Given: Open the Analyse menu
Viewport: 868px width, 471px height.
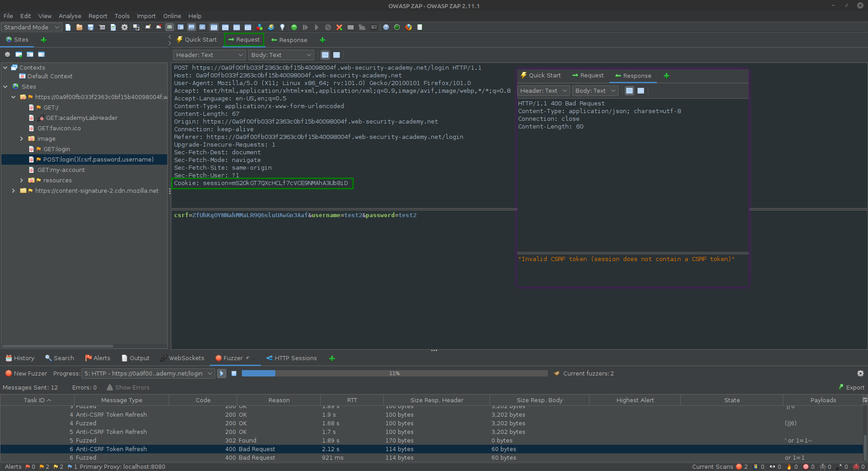Looking at the screenshot, I should (70, 16).
